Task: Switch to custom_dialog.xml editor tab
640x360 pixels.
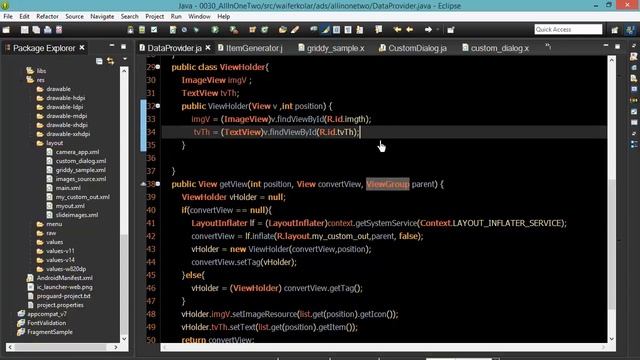Action: coord(495,48)
